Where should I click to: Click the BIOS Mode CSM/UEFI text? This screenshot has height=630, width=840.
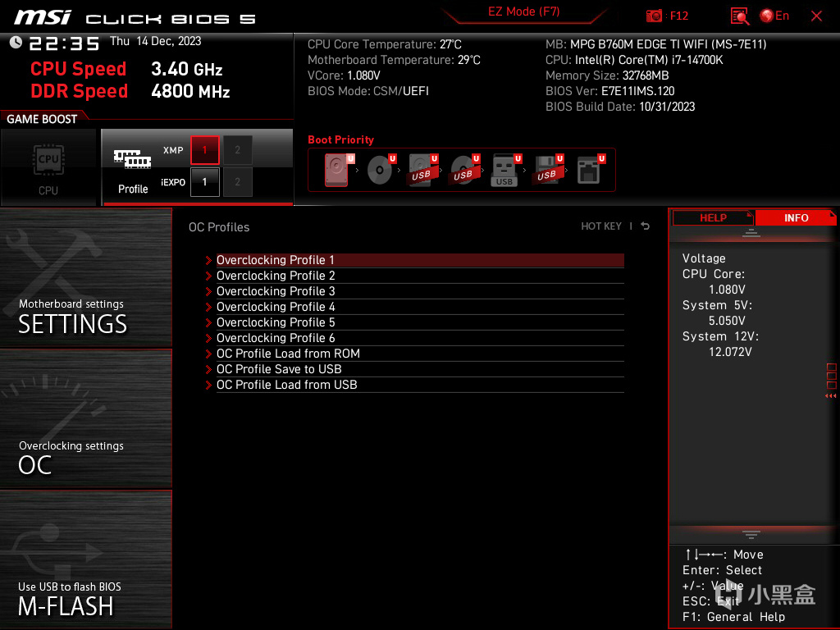click(x=368, y=91)
